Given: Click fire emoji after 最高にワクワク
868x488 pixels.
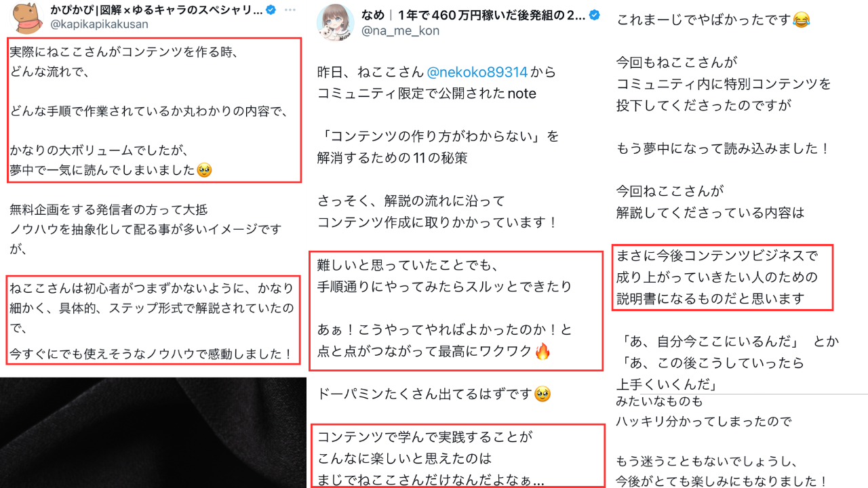Looking at the screenshot, I should (542, 352).
